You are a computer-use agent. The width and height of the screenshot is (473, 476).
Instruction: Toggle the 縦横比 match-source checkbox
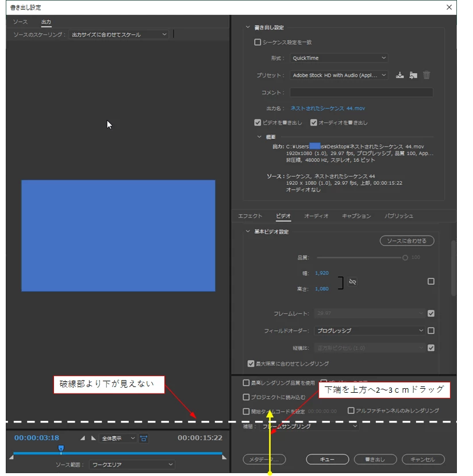[x=431, y=348]
